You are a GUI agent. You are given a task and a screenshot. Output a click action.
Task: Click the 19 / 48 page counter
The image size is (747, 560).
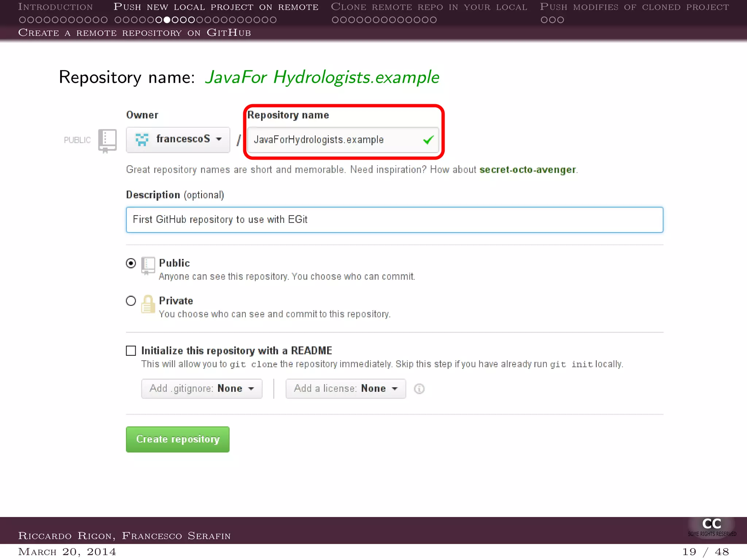pos(705,552)
